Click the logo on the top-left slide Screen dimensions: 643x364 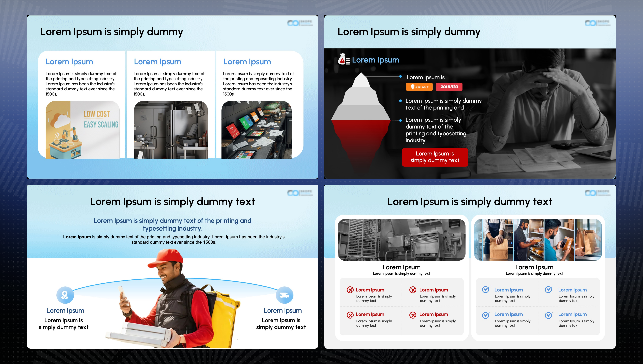tap(300, 23)
